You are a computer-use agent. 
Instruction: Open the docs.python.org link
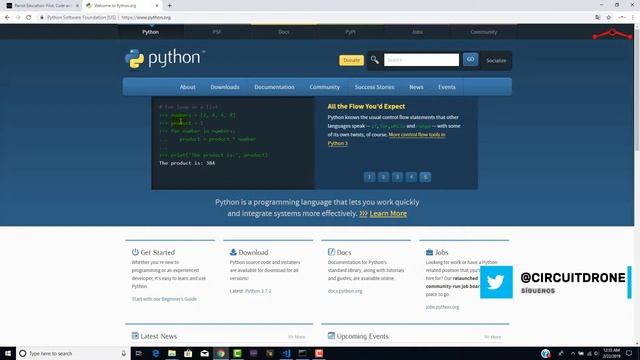coord(345,291)
